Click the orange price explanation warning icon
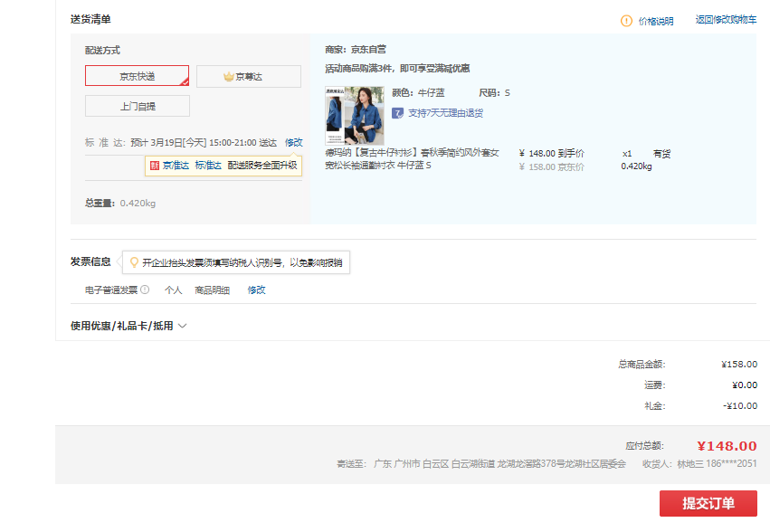 click(626, 21)
